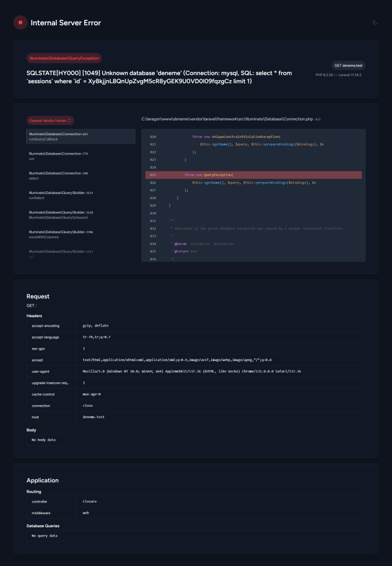The image size is (392, 566).
Task: Click the upgrade-insecure-req header name
Action: tap(50, 383)
